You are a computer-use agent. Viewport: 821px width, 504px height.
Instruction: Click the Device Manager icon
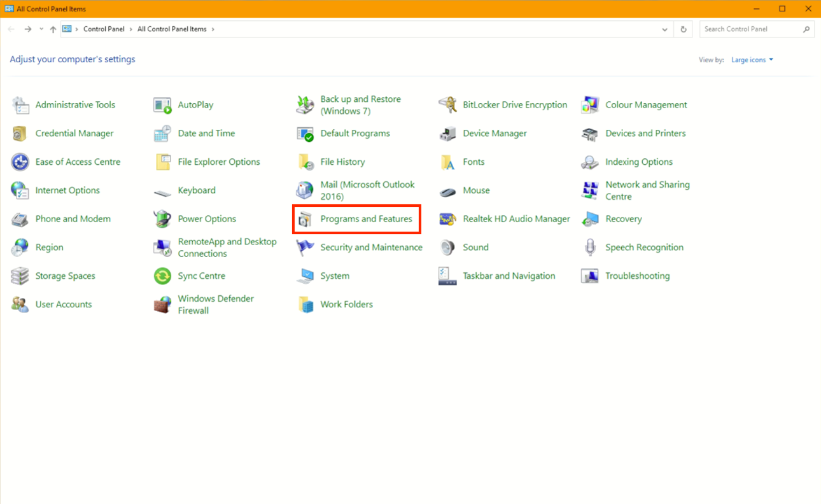click(x=448, y=134)
